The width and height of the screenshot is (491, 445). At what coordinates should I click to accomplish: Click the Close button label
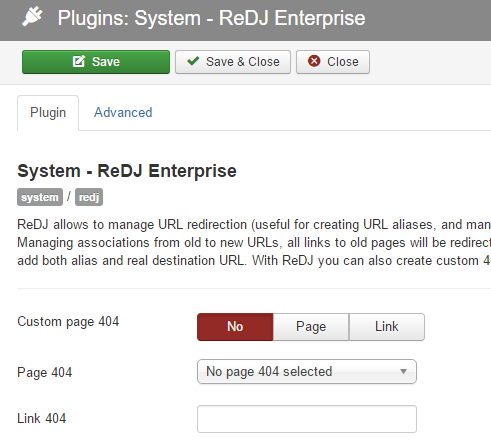click(343, 62)
